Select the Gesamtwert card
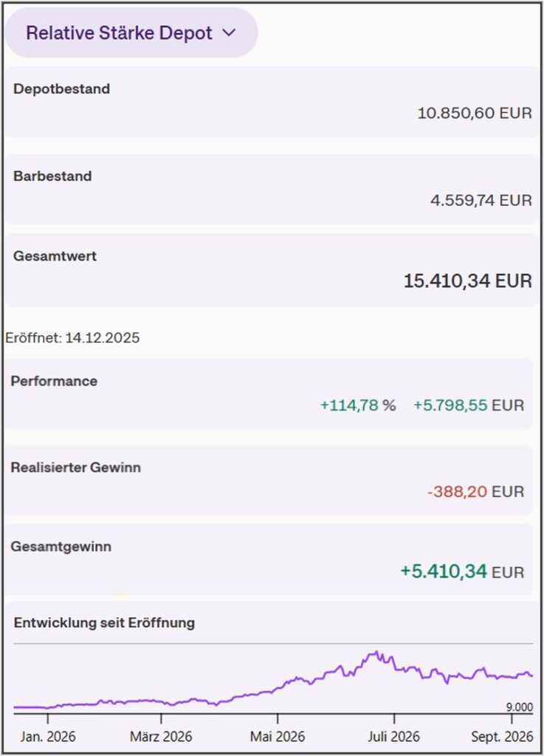This screenshot has height=756, width=544. click(x=272, y=270)
